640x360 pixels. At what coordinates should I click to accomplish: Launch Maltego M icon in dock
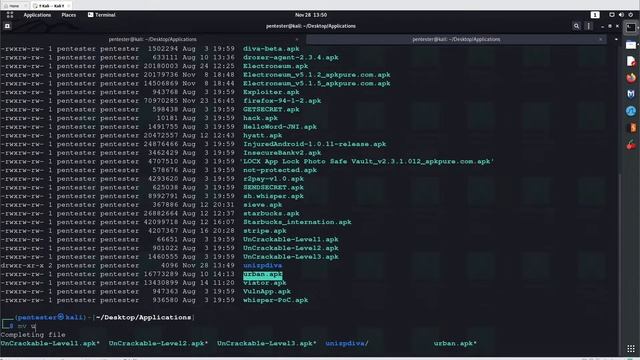click(631, 94)
